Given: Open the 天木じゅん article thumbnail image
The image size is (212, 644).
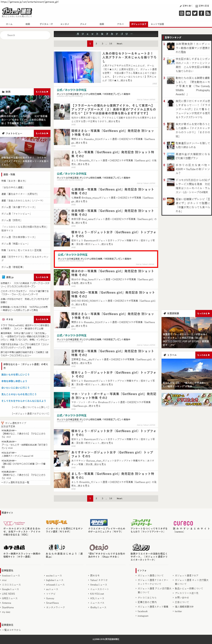Looking at the screenshot, I should pos(77,67).
